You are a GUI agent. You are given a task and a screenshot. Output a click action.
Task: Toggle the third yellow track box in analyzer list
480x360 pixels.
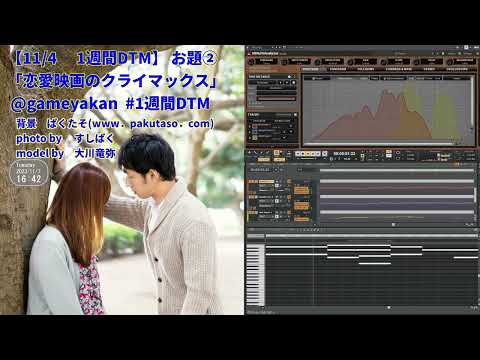tap(255, 137)
